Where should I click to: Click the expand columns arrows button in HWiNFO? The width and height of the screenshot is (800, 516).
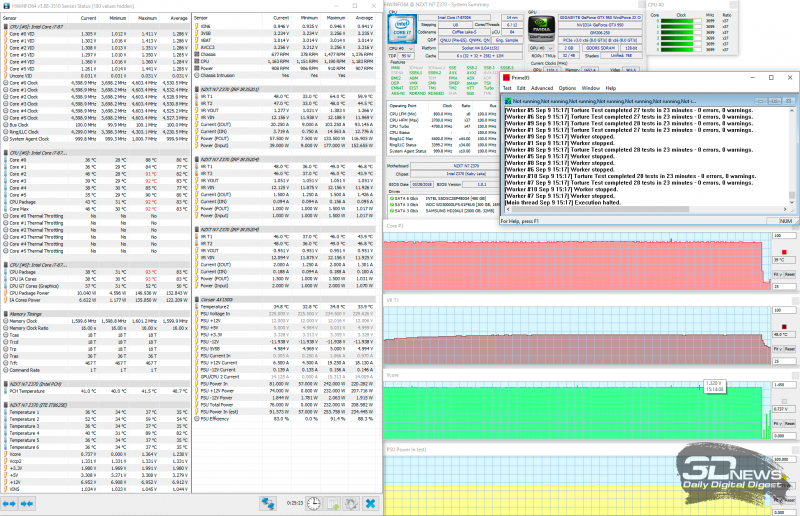(x=9, y=504)
